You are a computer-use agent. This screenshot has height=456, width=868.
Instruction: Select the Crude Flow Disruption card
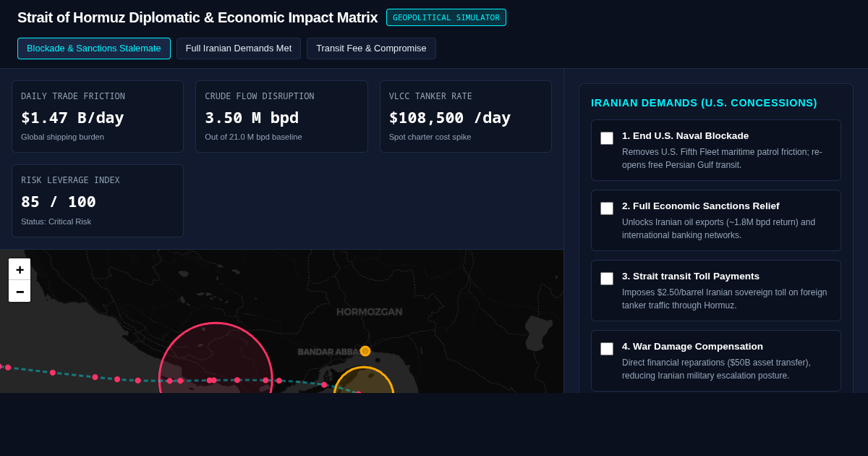point(281,117)
